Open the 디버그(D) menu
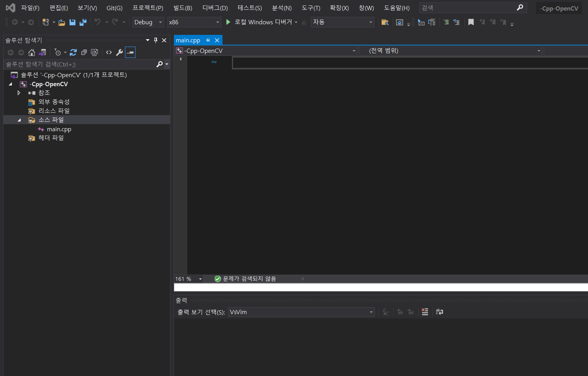 [215, 8]
